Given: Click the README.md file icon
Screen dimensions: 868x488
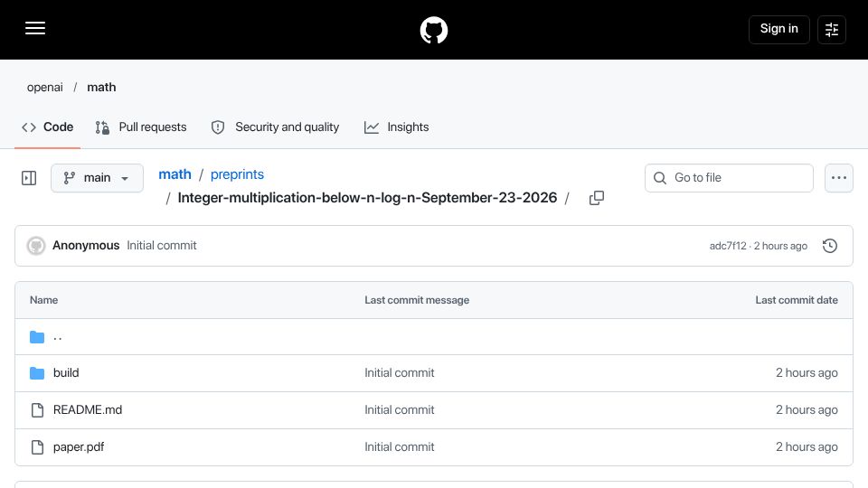Looking at the screenshot, I should (x=37, y=410).
